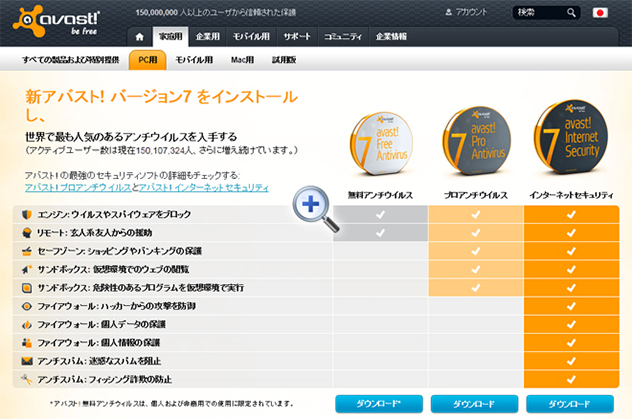This screenshot has height=419, width=632.
Task: Click エンジン: ウイルスやスパイウェアをブロック row text
Action: click(x=114, y=214)
